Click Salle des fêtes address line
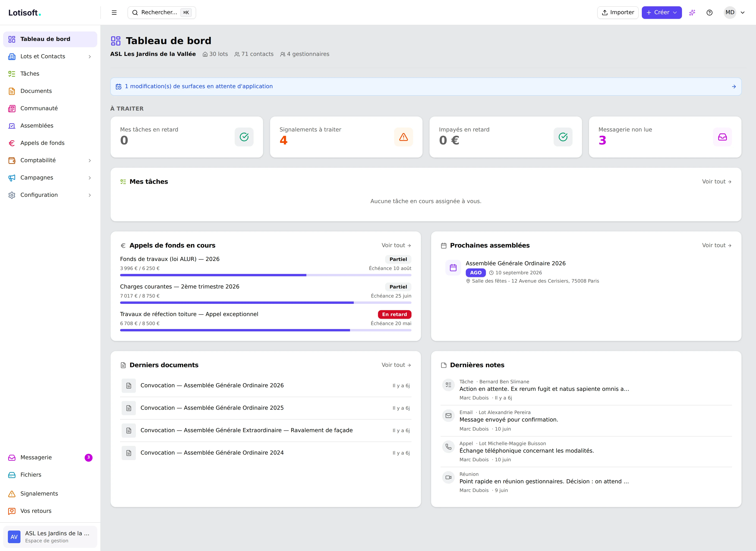 pos(533,281)
